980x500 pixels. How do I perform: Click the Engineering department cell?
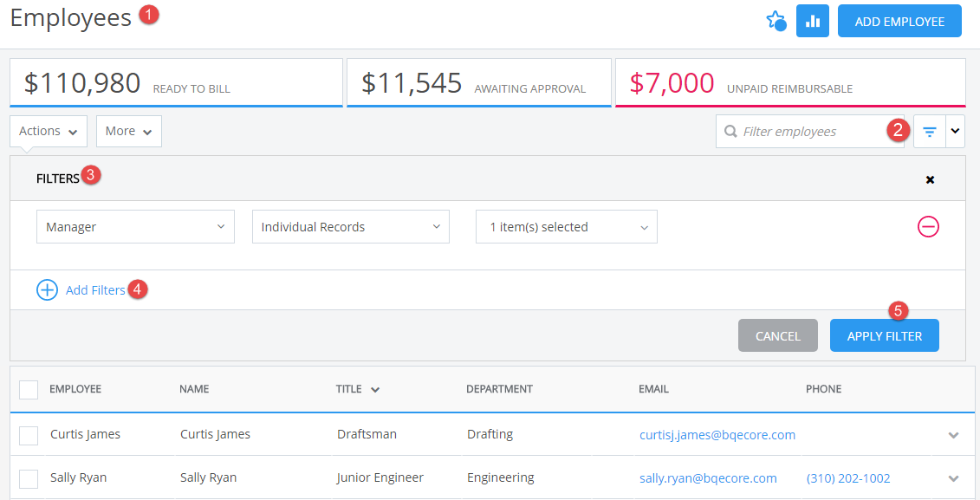(501, 478)
